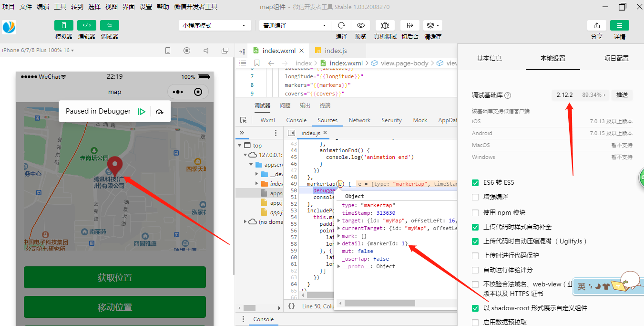Switch to the Console devtools tab
Viewport: 644px width, 326px height.
tap(296, 120)
